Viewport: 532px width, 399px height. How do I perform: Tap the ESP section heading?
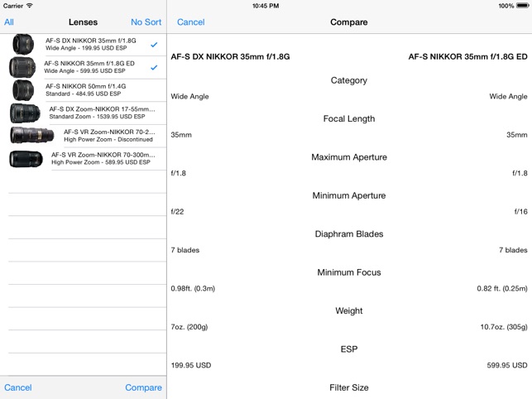tap(349, 349)
